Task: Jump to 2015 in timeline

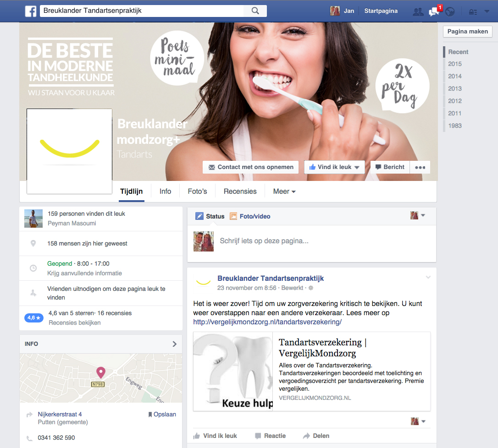Action: (x=455, y=64)
